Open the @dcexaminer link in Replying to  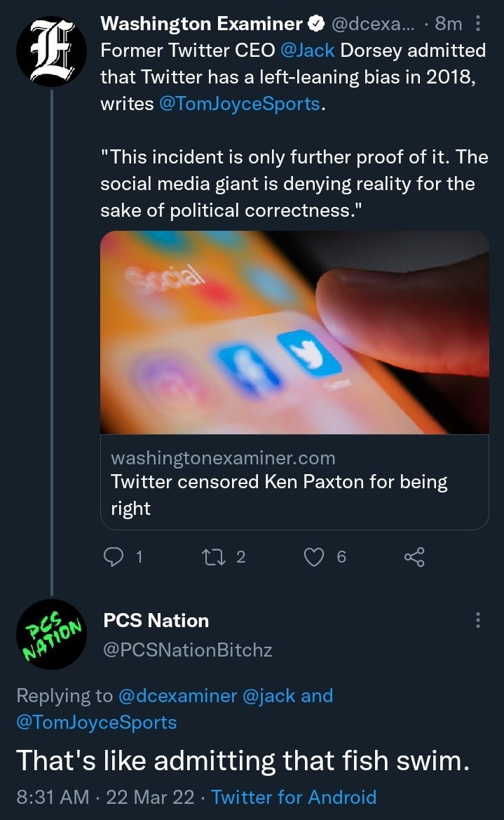point(178,696)
